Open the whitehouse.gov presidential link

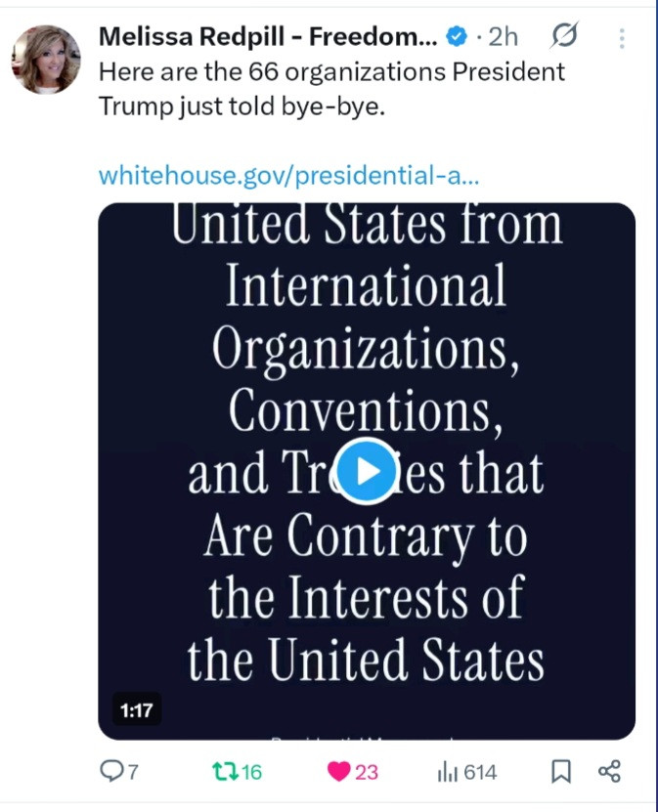click(288, 176)
